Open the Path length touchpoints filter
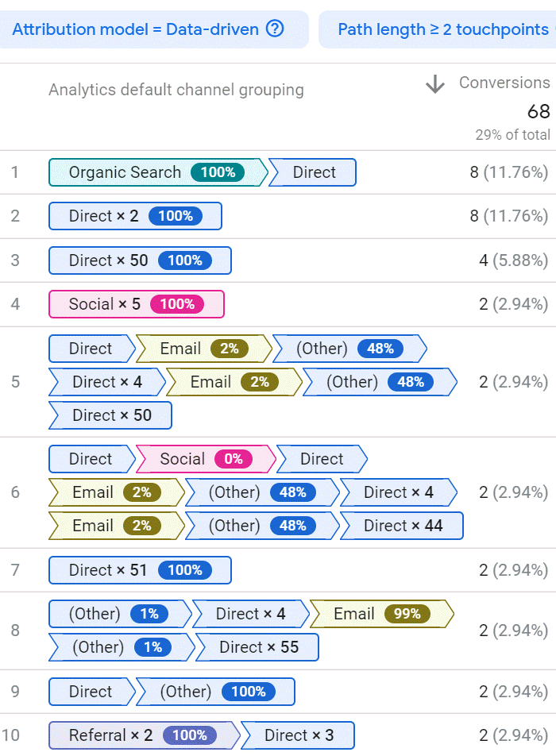Viewport: 556px width, 756px height. click(x=442, y=29)
